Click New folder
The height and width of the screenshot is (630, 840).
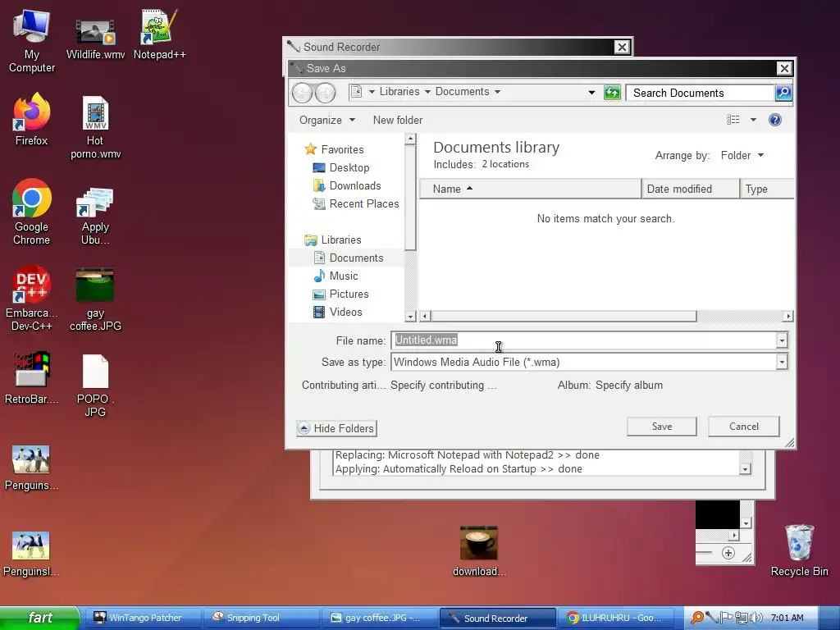pos(398,120)
